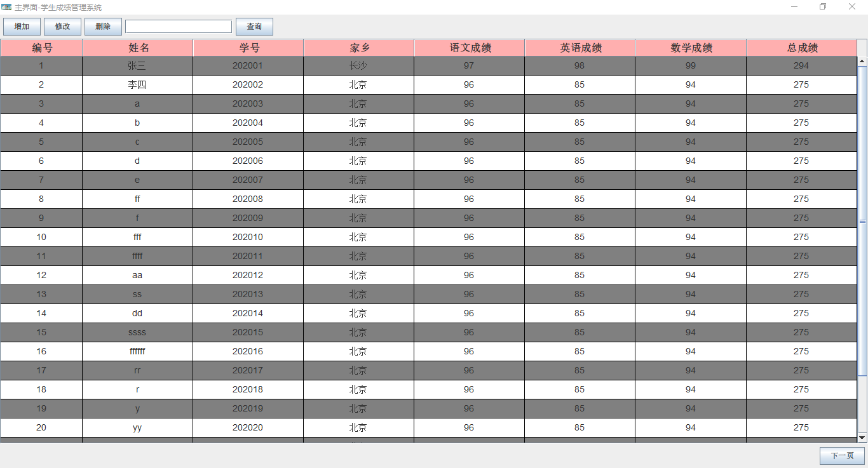Click the 家乡 column header

[358, 47]
